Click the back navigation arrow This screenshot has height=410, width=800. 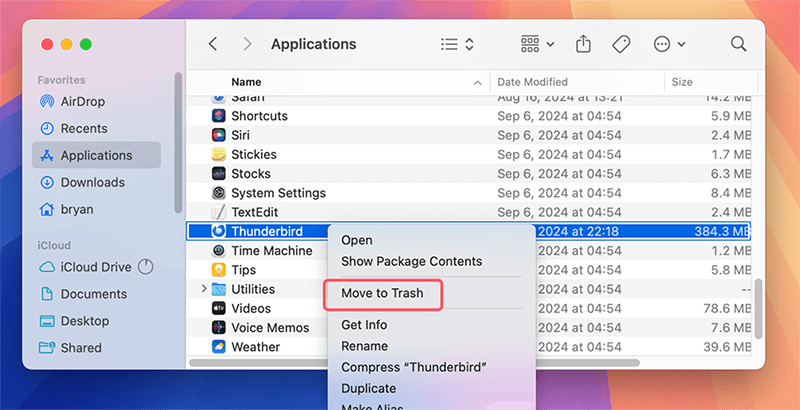[213, 44]
